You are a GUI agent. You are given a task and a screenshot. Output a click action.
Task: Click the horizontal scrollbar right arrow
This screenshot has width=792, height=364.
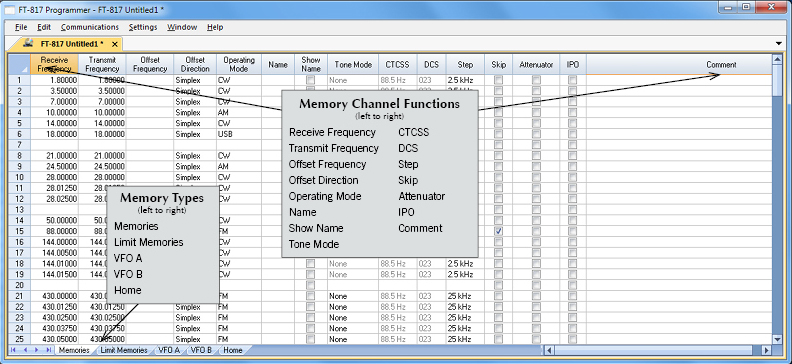tap(767, 350)
